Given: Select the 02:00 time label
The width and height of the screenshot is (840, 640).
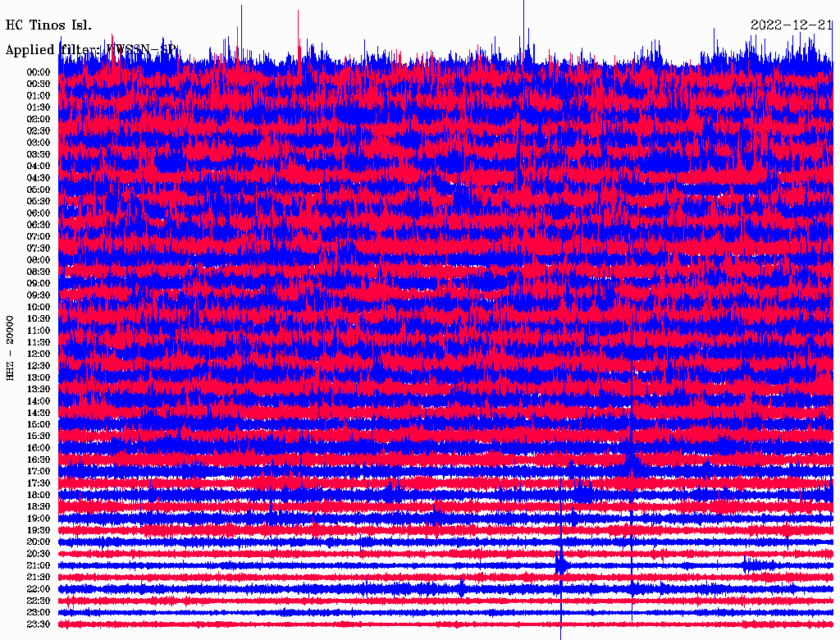Looking at the screenshot, I should tap(39, 119).
